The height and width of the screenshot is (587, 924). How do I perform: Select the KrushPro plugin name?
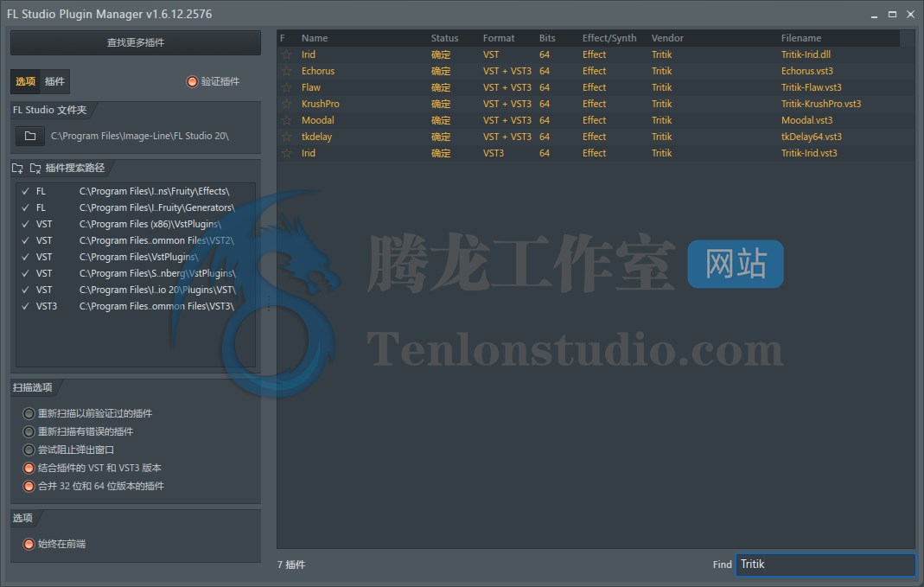click(x=320, y=105)
